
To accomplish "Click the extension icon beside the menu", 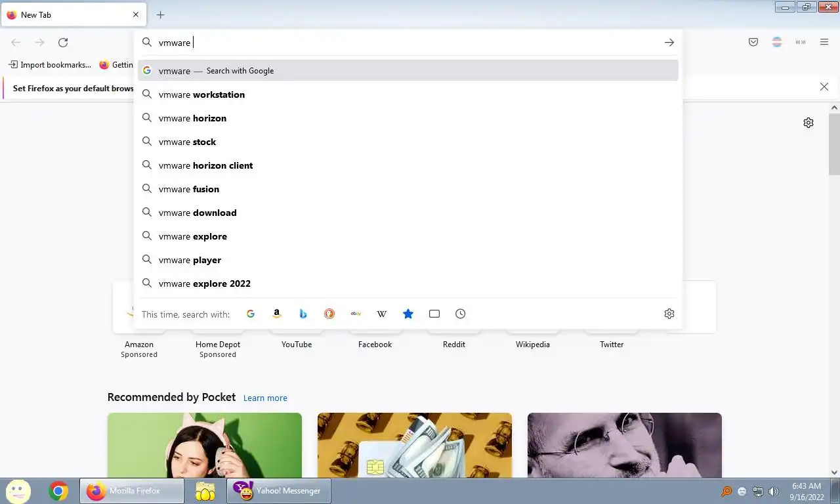I will [801, 42].
